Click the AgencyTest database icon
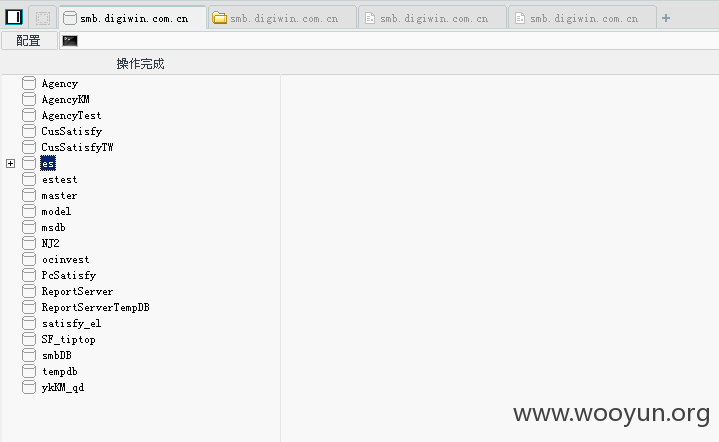 (x=29, y=115)
